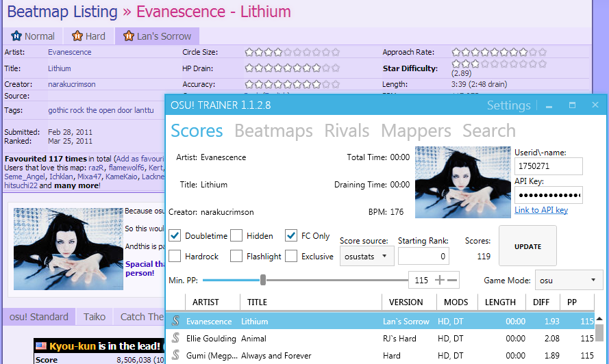The image size is (609, 364).
Task: Click the Min. PP slider track right side
Action: [336, 280]
